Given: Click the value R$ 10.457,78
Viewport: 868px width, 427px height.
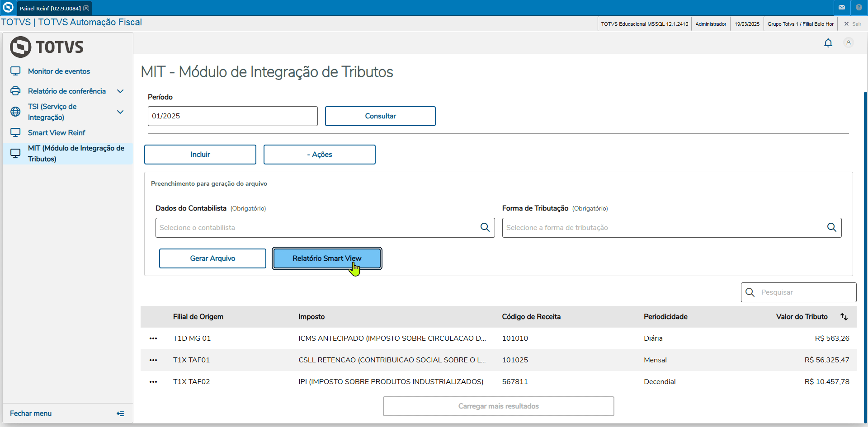Looking at the screenshot, I should coord(827,382).
